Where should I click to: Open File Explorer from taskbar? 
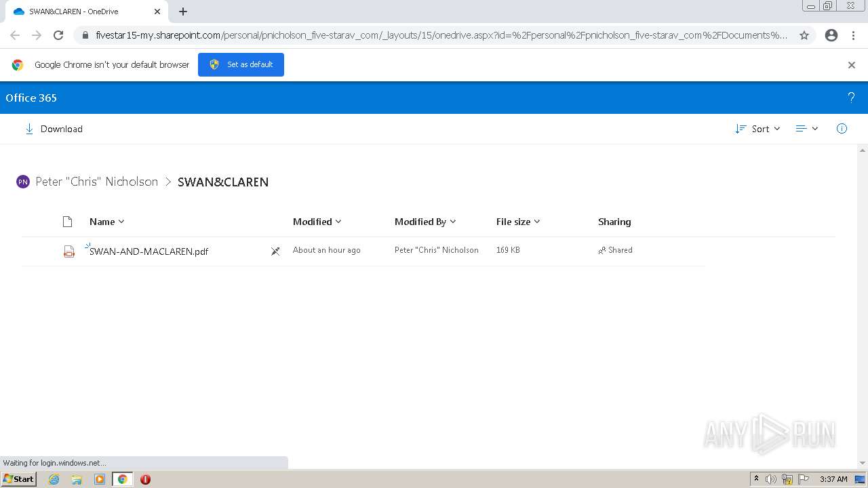point(77,479)
